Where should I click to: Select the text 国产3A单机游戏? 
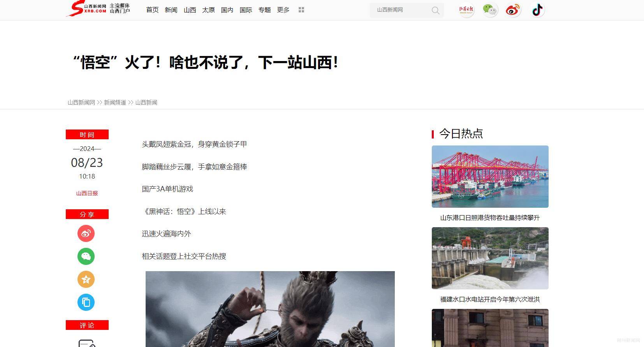pyautogui.click(x=167, y=189)
